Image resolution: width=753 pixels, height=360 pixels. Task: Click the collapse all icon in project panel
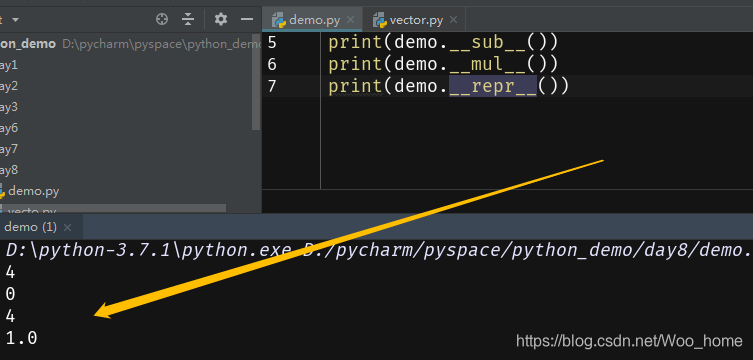pyautogui.click(x=188, y=20)
